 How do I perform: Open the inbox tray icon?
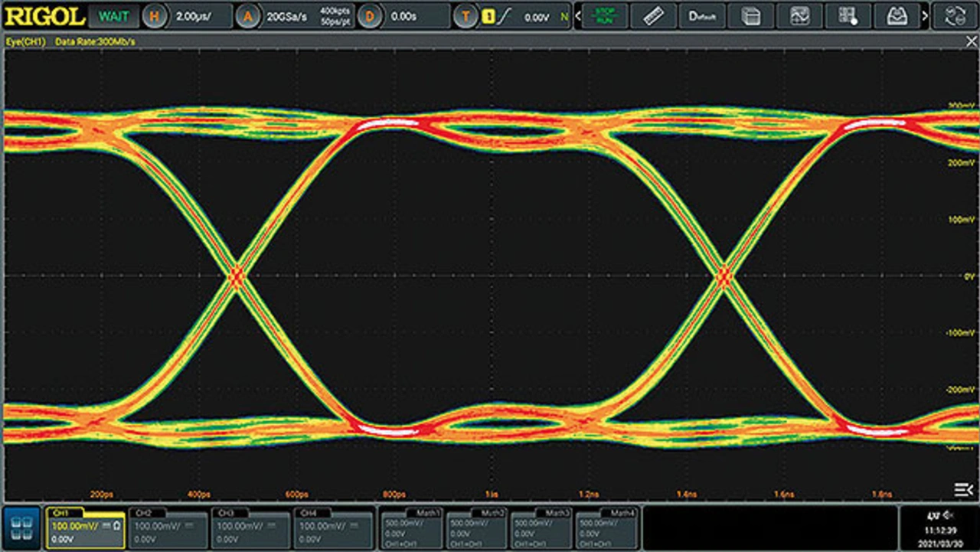(896, 16)
